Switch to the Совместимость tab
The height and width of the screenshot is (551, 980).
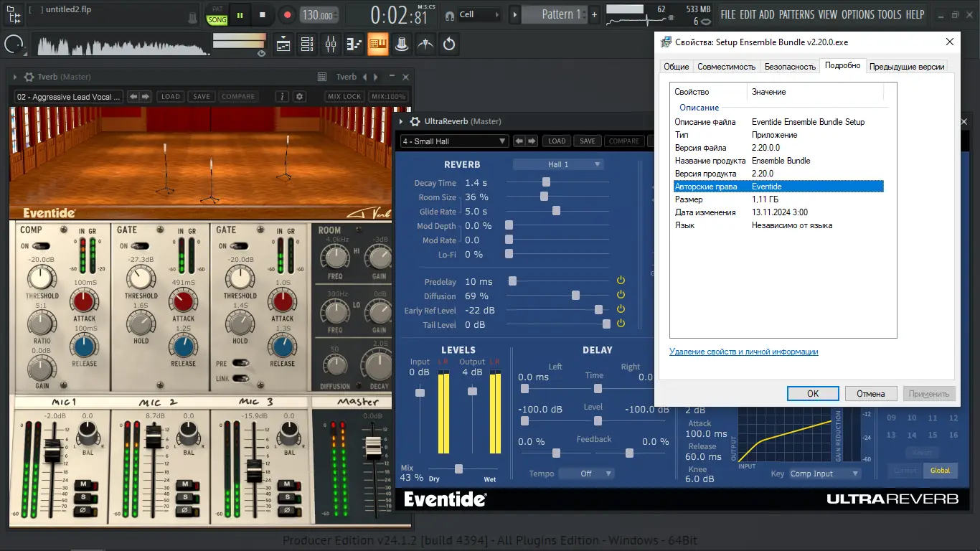(x=726, y=66)
